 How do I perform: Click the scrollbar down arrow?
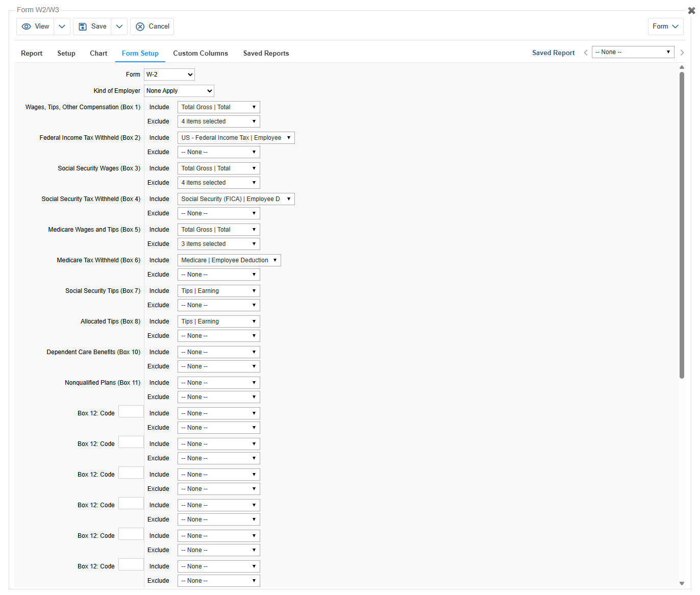pos(682,583)
